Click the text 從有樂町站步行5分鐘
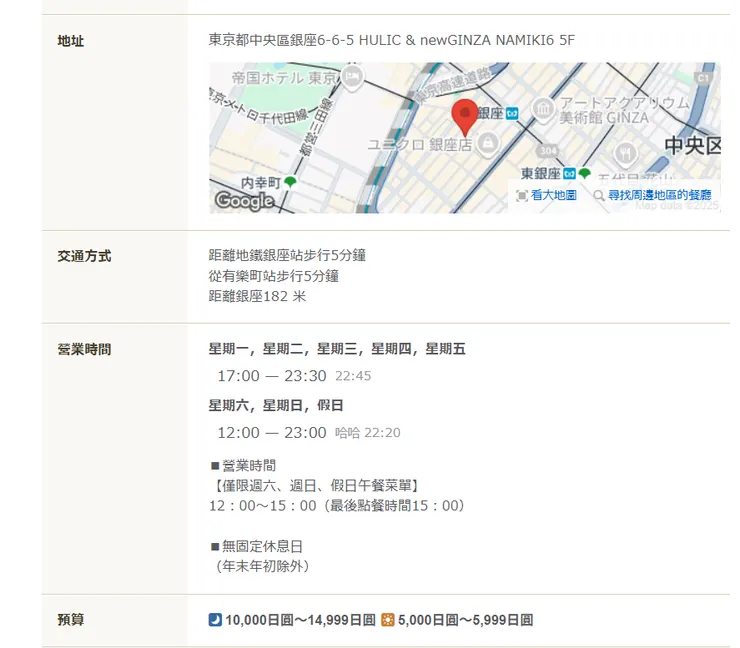The image size is (740, 648). [x=274, y=276]
